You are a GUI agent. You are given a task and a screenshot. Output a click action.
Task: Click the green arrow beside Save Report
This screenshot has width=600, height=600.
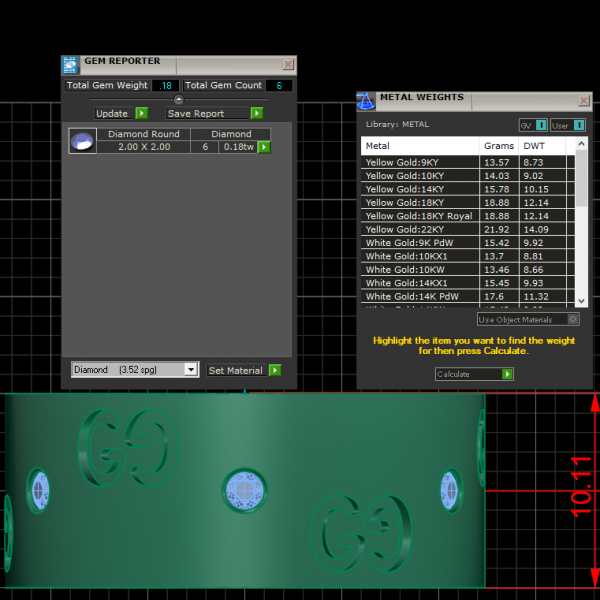(256, 114)
